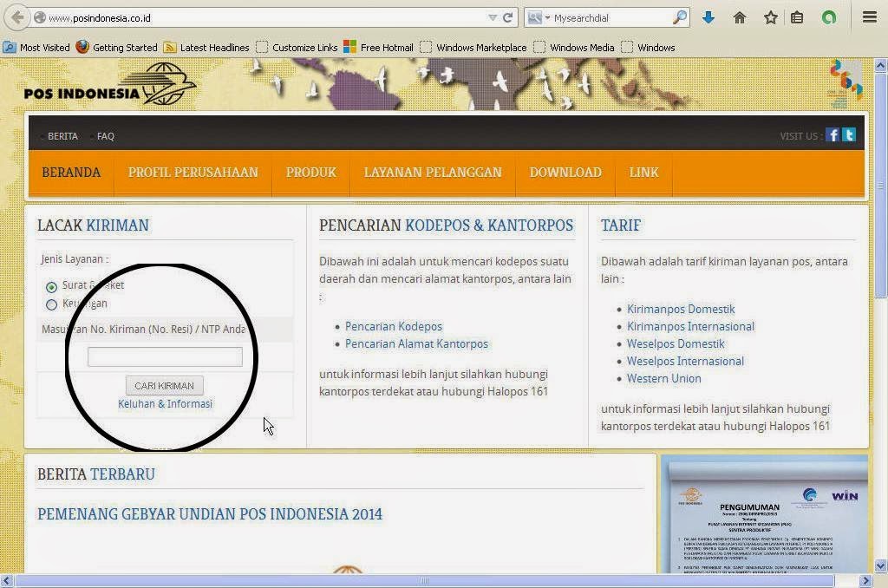Image resolution: width=888 pixels, height=588 pixels.
Task: Visit the Twitter page icon
Action: [x=849, y=134]
